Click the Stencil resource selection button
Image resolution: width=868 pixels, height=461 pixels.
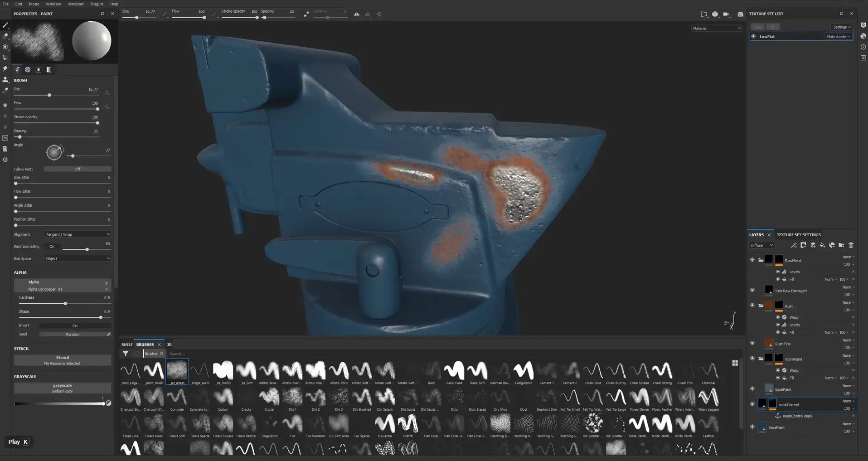pos(63,360)
